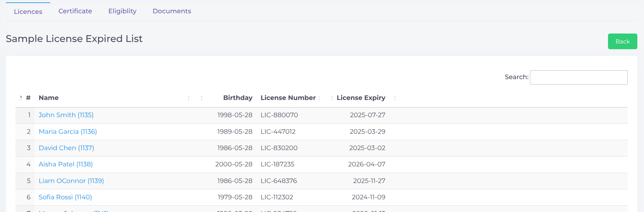Click expiry date 2024-11-09

(x=369, y=197)
